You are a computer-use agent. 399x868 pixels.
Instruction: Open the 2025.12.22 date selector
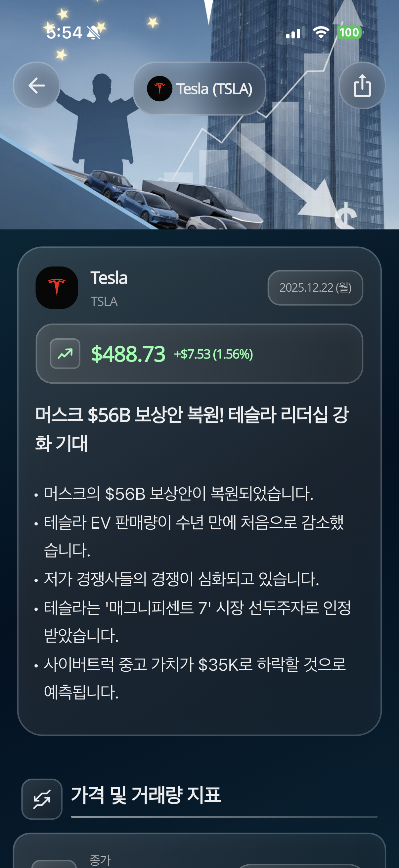pos(315,288)
